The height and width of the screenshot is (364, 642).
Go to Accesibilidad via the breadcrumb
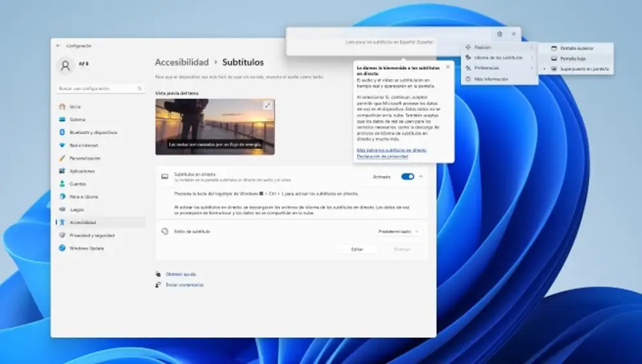coord(182,62)
